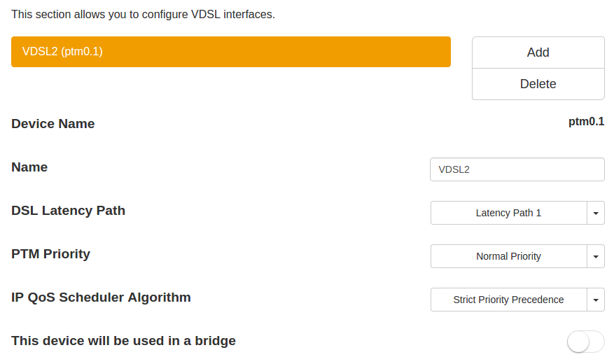Click the Name input field containing VDSL2
Viewport: 614px width, 364px height.
pos(517,169)
